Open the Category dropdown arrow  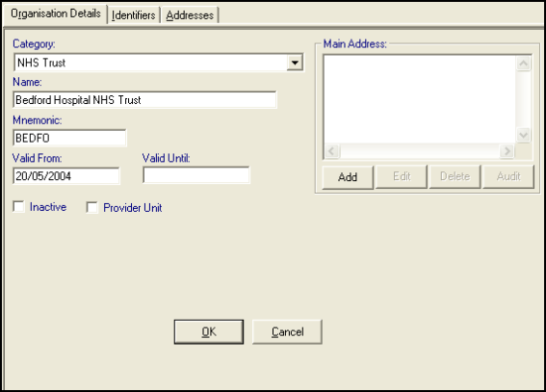(x=295, y=63)
